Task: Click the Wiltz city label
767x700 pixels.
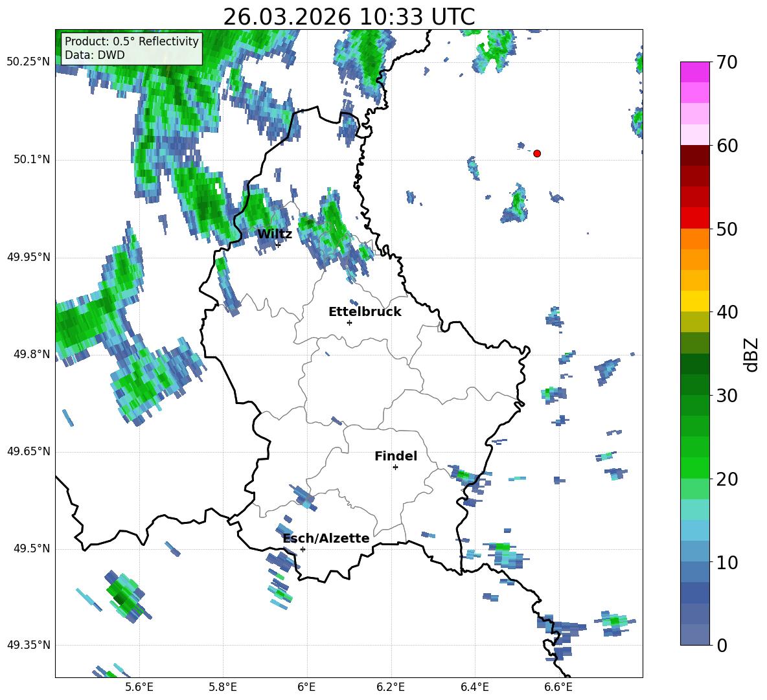Action: [x=275, y=234]
